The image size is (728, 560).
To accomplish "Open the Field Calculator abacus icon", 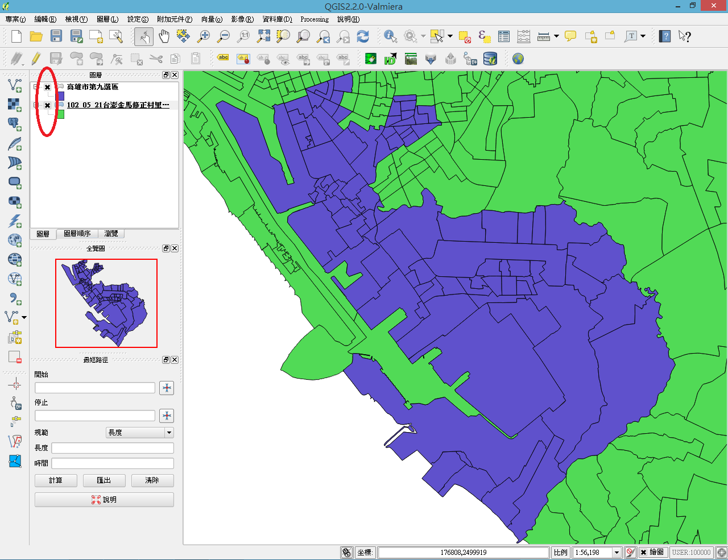I will click(524, 36).
